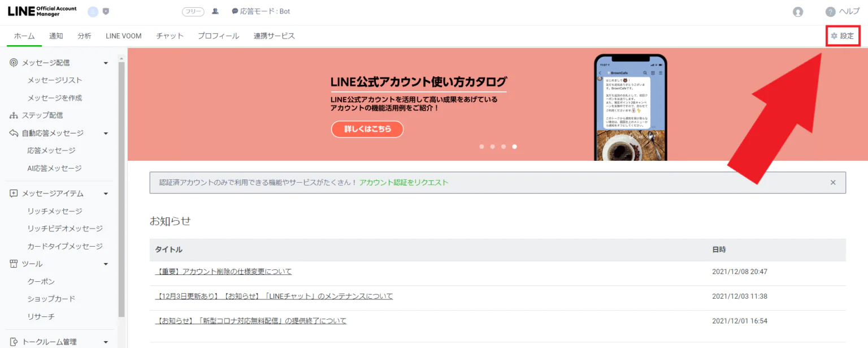Image resolution: width=868 pixels, height=348 pixels.
Task: Click the settings gear icon
Action: pos(834,36)
